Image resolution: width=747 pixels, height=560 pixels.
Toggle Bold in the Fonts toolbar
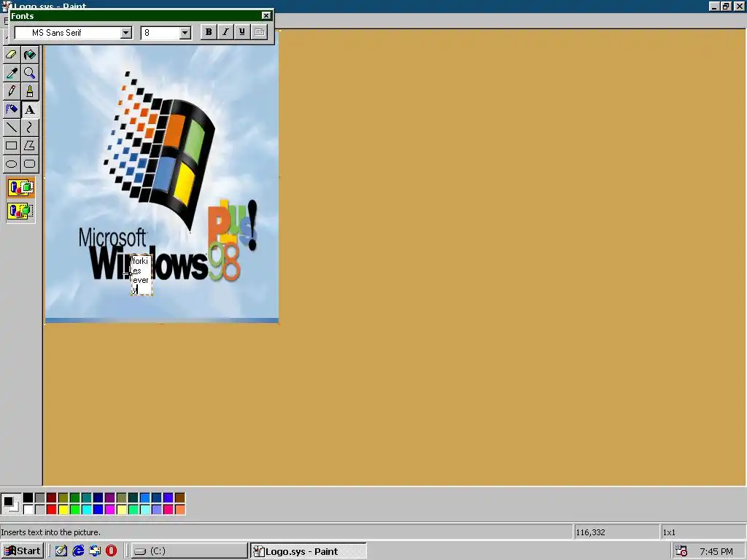(x=208, y=32)
